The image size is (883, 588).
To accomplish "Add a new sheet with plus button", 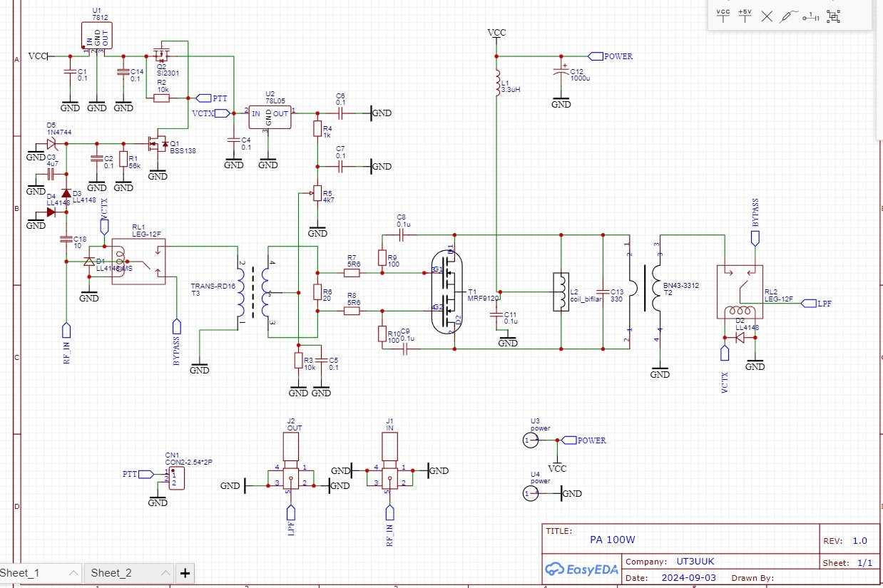I will pyautogui.click(x=185, y=572).
